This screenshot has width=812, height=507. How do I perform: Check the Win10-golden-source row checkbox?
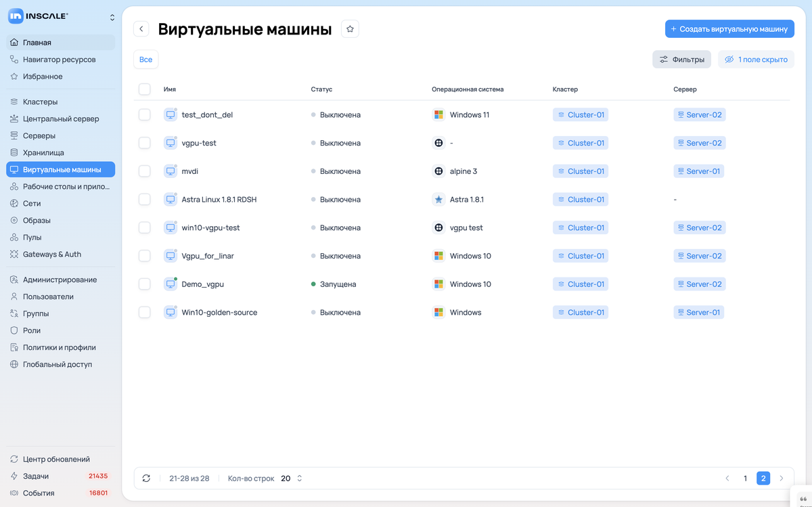tap(144, 313)
